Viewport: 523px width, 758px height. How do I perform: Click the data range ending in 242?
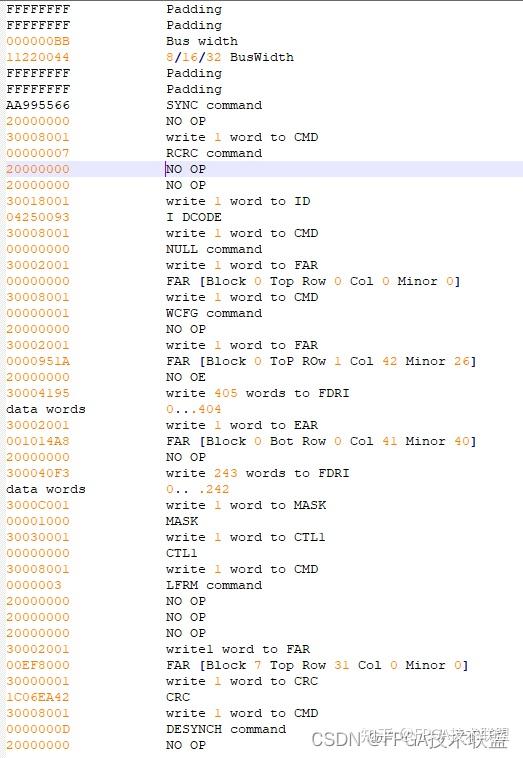[x=197, y=489]
